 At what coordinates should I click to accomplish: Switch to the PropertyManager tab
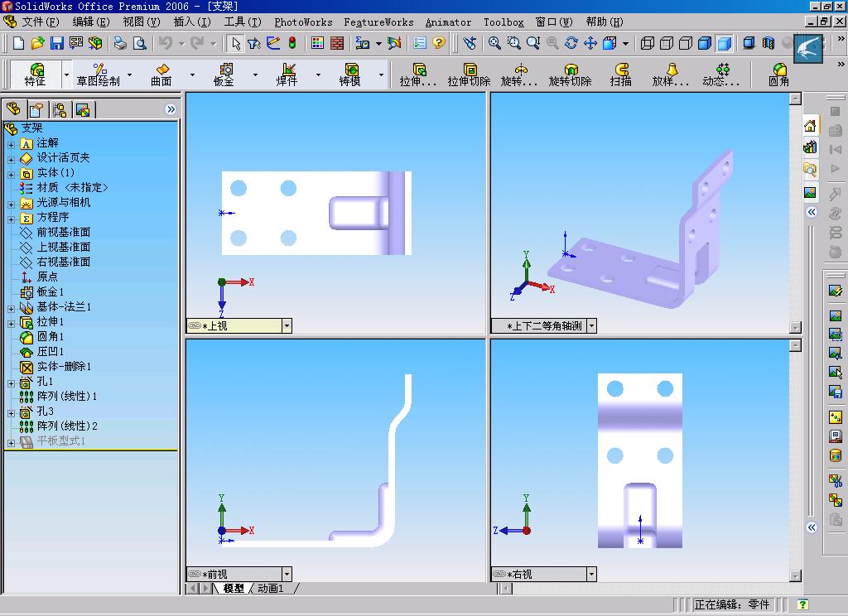pos(36,110)
